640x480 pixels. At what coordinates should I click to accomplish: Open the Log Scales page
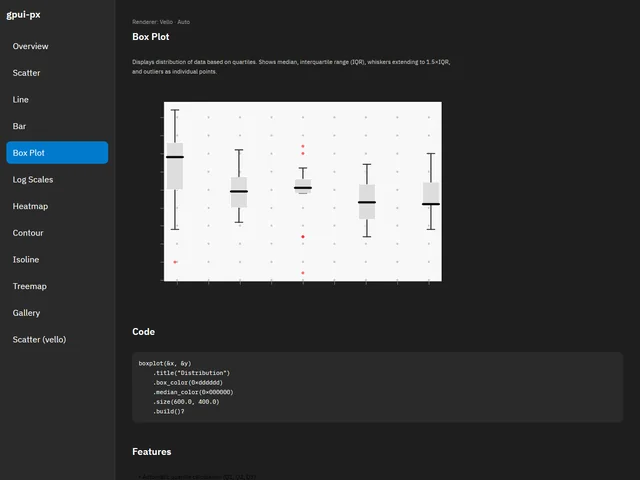tap(57, 180)
